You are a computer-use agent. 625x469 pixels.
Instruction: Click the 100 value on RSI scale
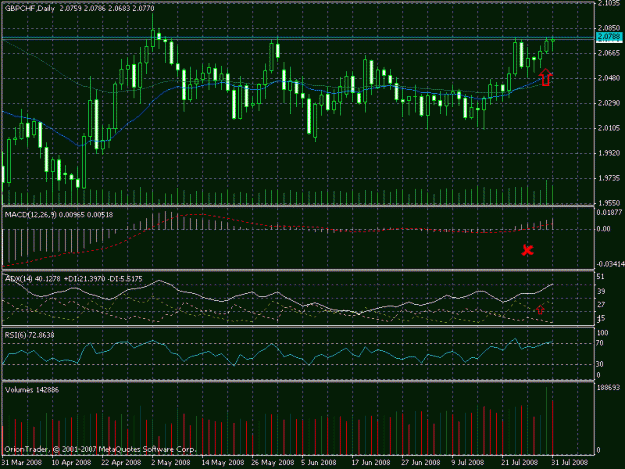(x=603, y=333)
